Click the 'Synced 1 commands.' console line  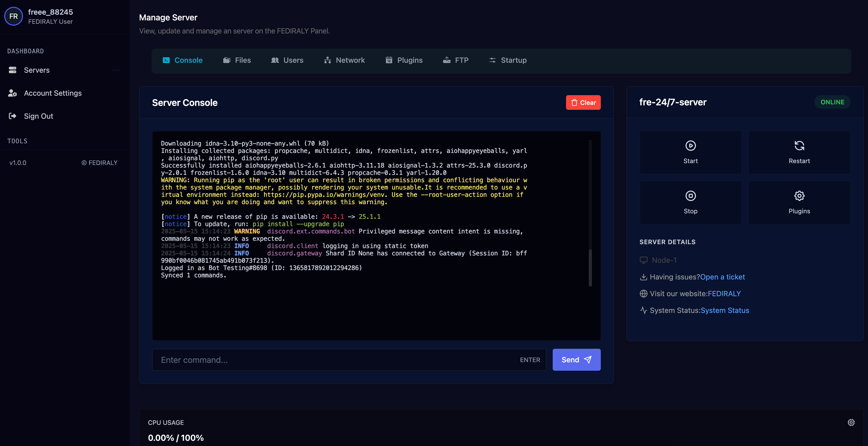pyautogui.click(x=193, y=275)
